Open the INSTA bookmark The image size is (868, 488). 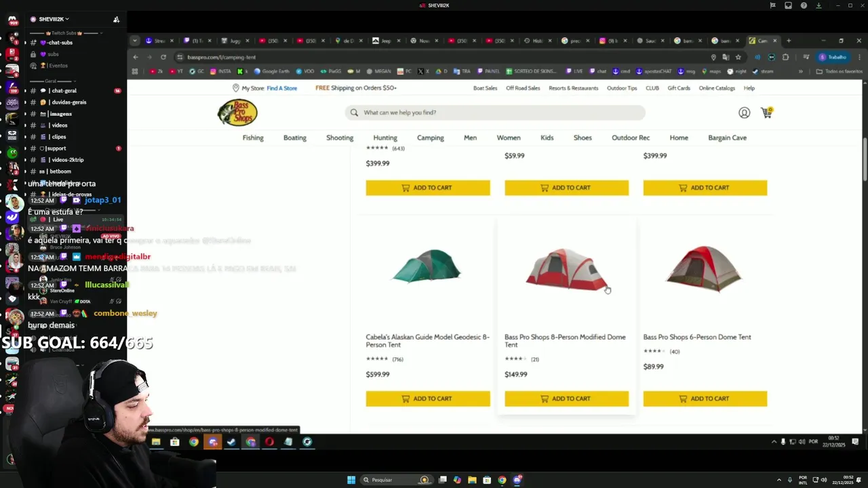220,71
